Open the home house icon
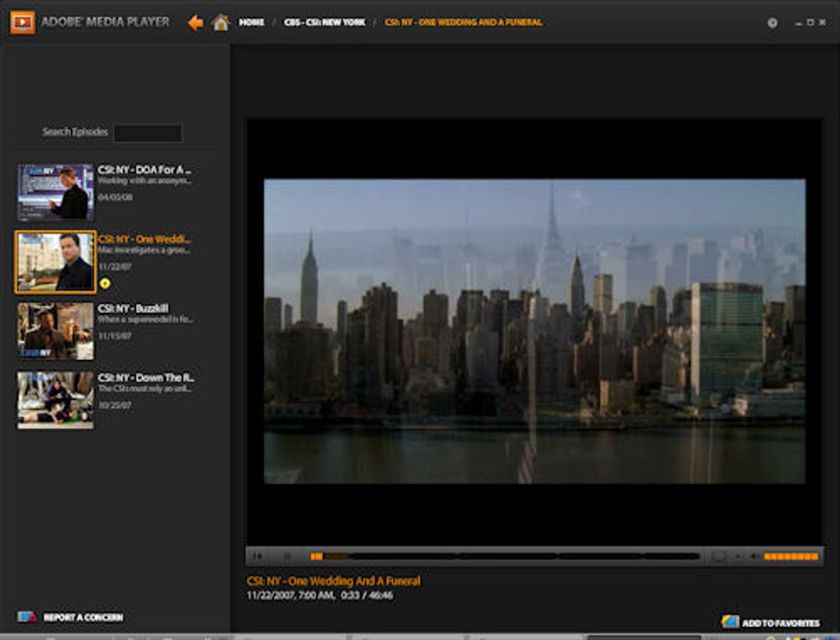Image resolution: width=840 pixels, height=640 pixels. coord(221,22)
